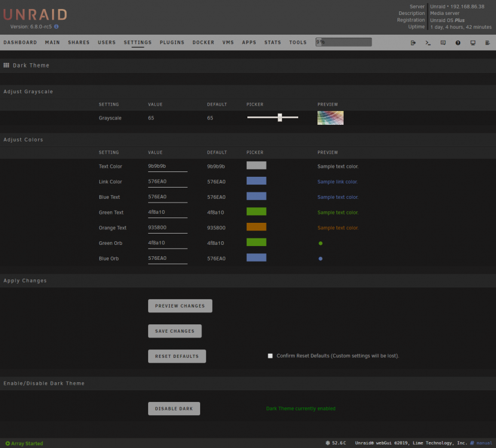
Task: Click the logout icon in the navbar
Action: (x=413, y=42)
